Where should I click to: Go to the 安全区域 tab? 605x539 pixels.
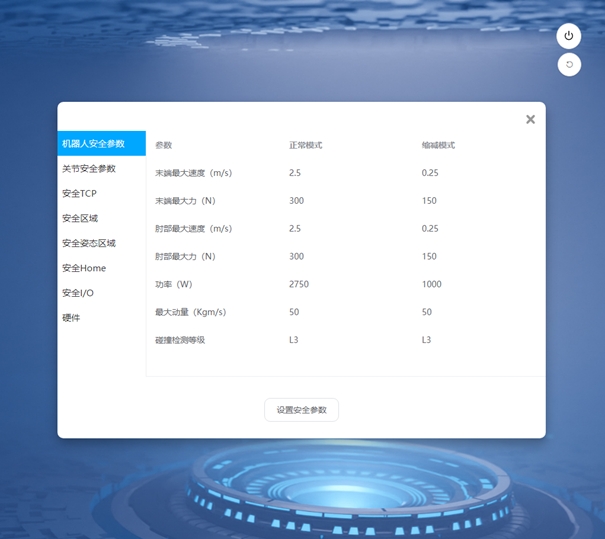80,218
